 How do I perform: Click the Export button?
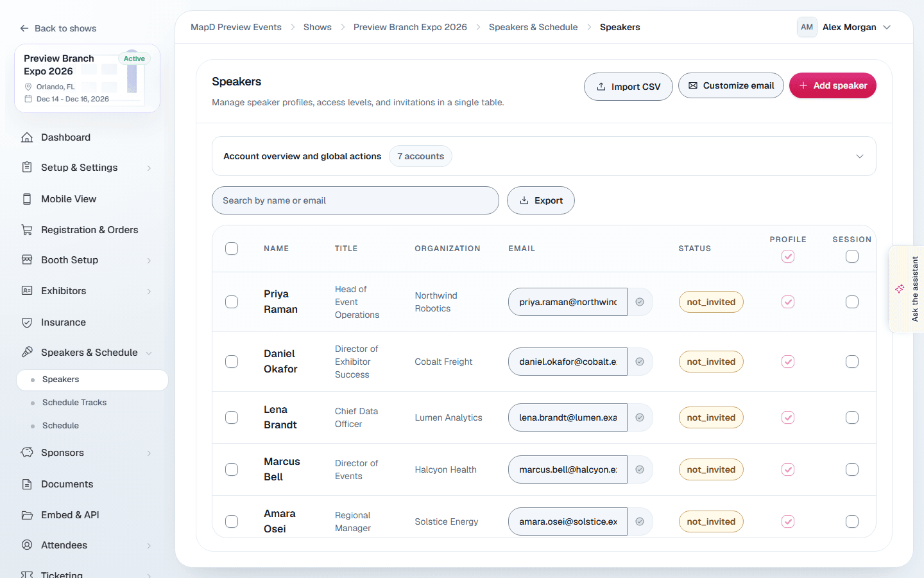click(x=541, y=200)
